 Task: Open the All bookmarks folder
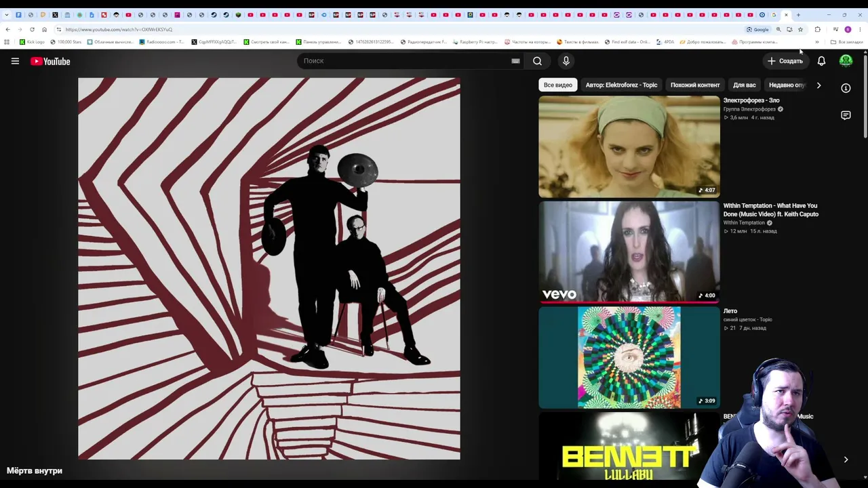[x=847, y=42]
